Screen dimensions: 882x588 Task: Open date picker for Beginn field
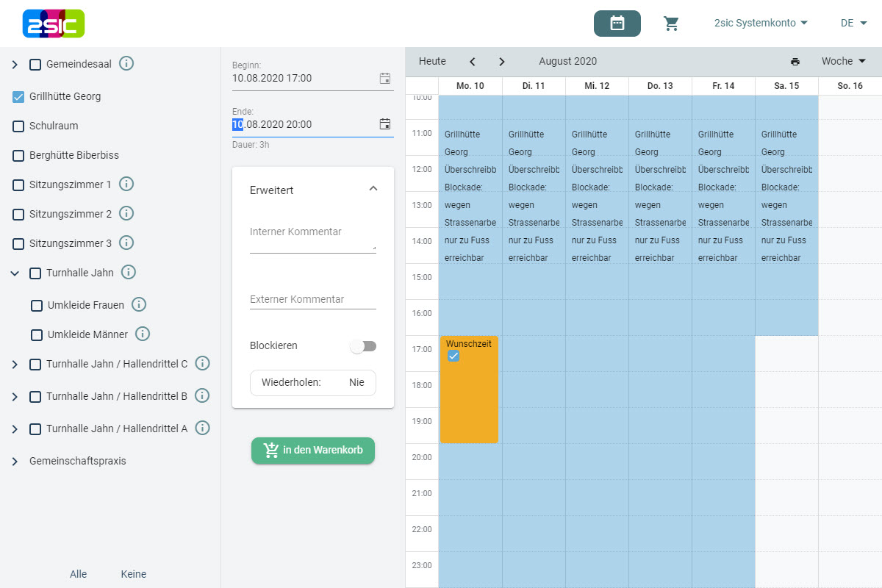pos(384,79)
